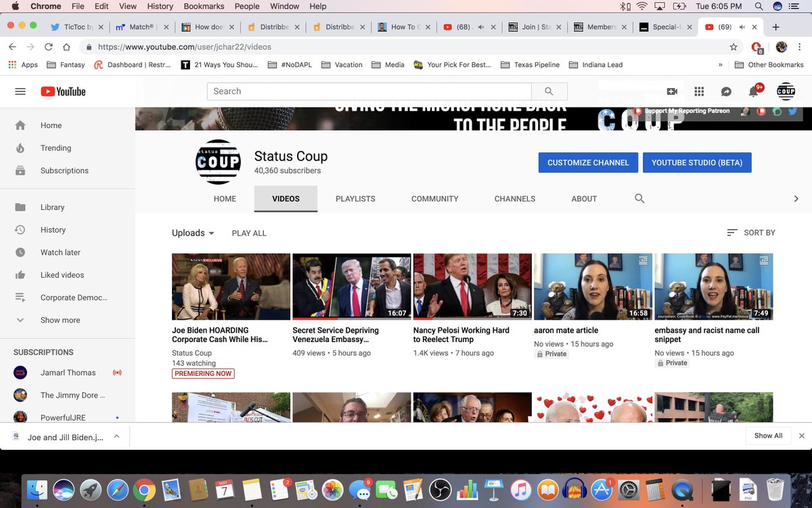Click PLAY ALL link
The width and height of the screenshot is (812, 508).
[x=249, y=233]
